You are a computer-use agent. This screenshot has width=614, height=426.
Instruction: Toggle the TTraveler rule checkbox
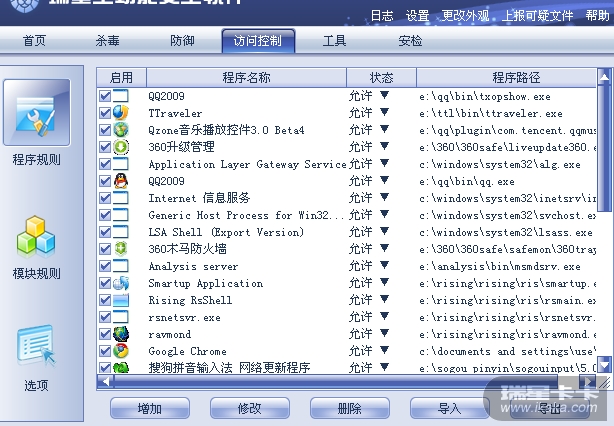coord(105,113)
